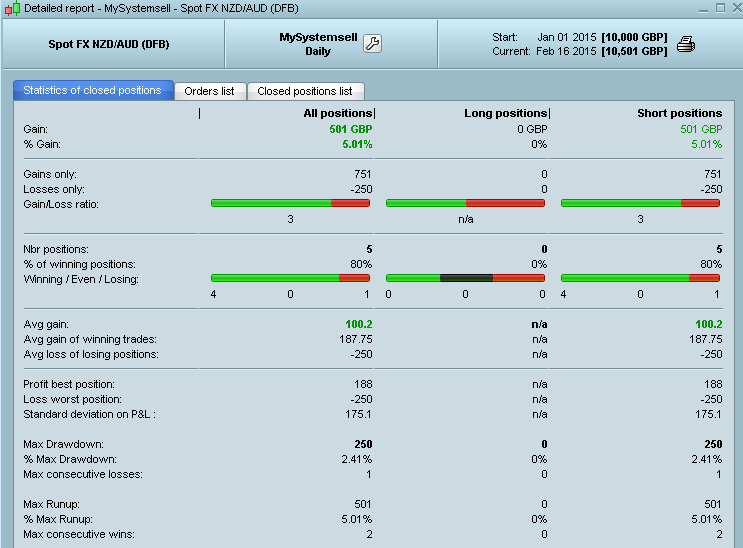This screenshot has width=743, height=548.
Task: Click the [10,000 GBP] starting capital
Action: [x=634, y=37]
